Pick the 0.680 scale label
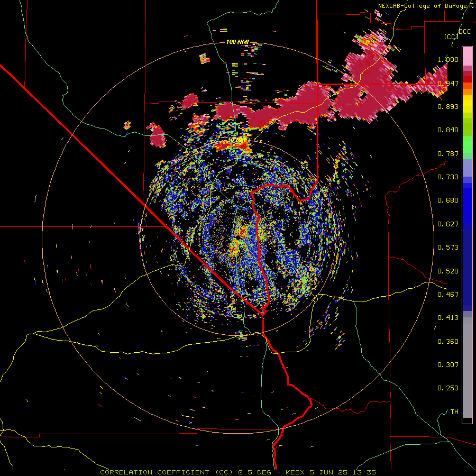This screenshot has height=476, width=476. [x=448, y=200]
